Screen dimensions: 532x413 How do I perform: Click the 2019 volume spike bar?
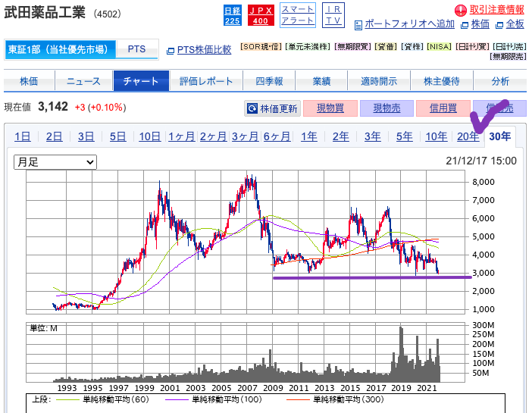(x=401, y=355)
